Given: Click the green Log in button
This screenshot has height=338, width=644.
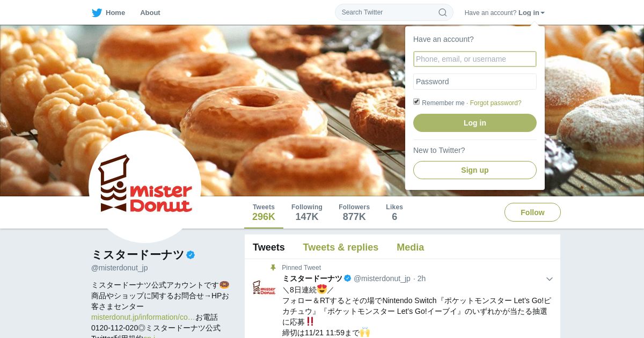Looking at the screenshot, I should [475, 123].
